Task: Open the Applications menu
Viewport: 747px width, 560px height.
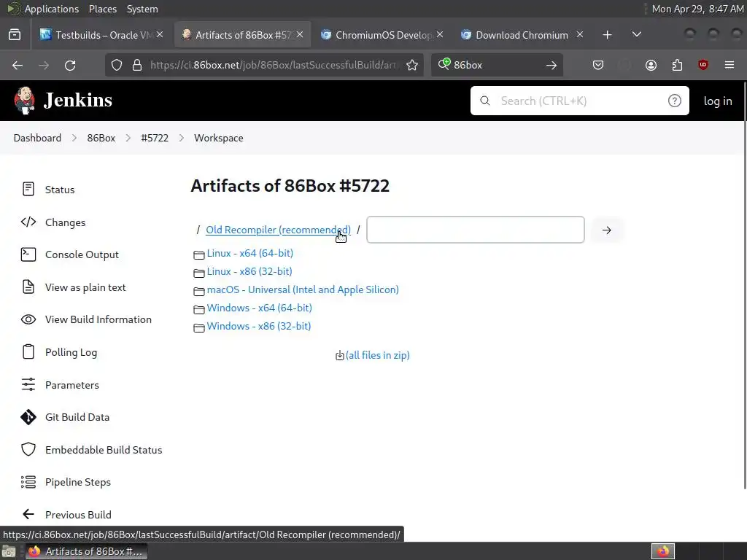Action: tap(52, 9)
